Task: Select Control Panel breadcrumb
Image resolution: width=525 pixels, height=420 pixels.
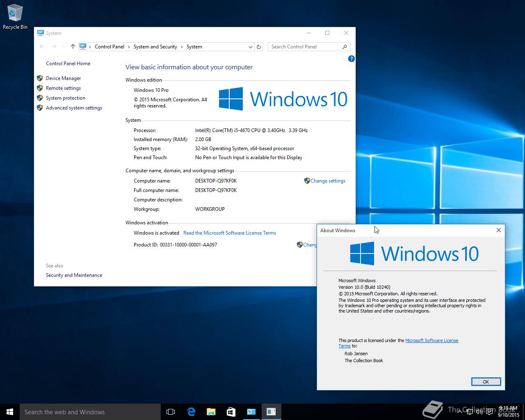Action: click(109, 47)
